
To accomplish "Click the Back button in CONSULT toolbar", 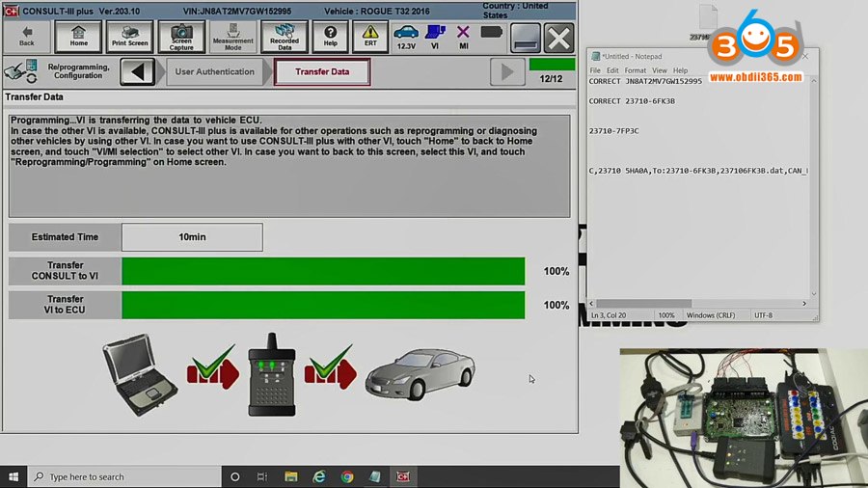I will coord(27,37).
